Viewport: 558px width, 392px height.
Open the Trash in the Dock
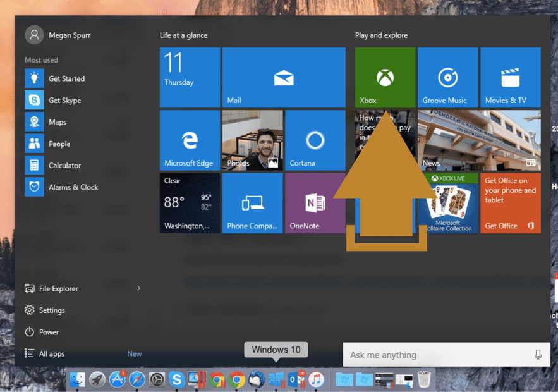pyautogui.click(x=424, y=379)
